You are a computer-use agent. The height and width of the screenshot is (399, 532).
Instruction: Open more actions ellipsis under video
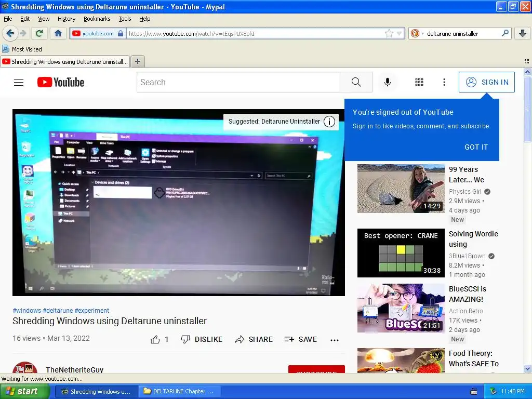click(x=335, y=340)
